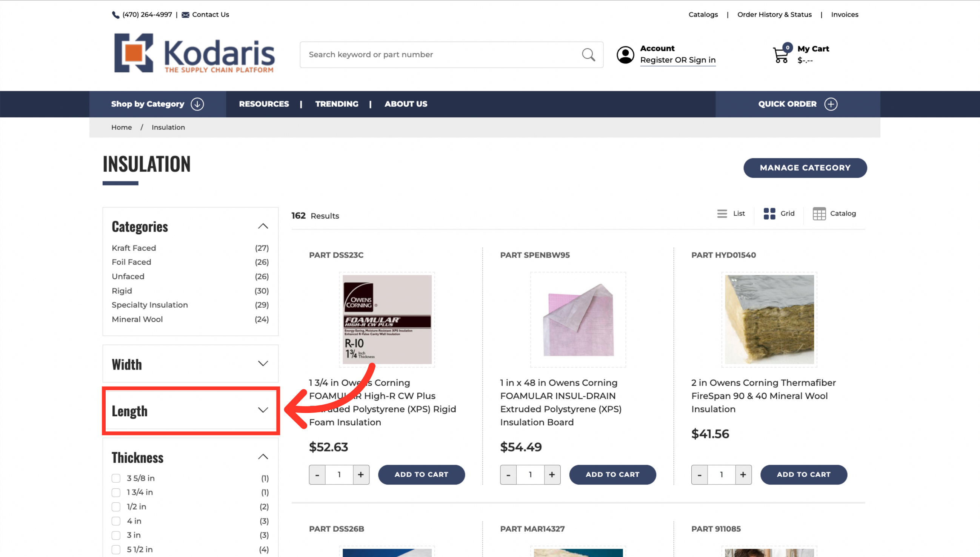Open the shopping cart icon
Image resolution: width=980 pixels, height=557 pixels.
[781, 54]
